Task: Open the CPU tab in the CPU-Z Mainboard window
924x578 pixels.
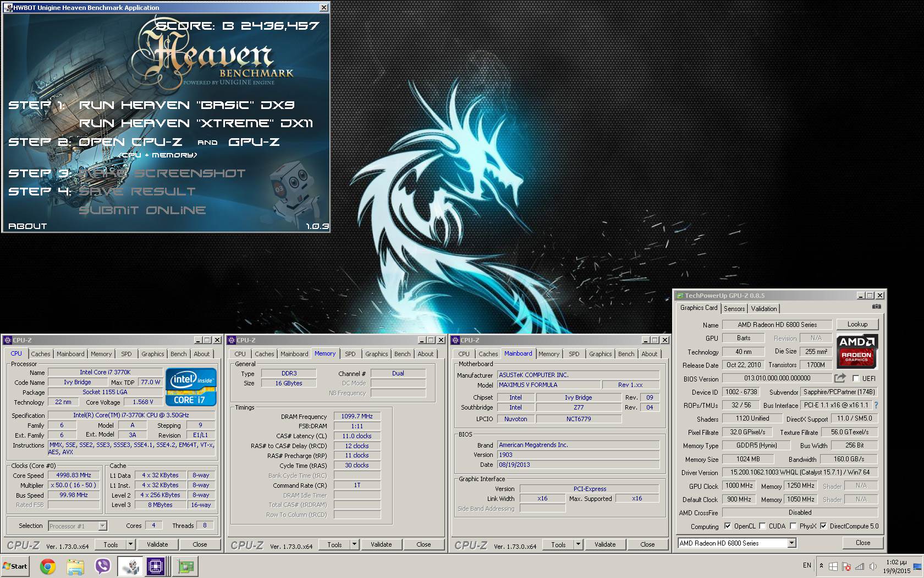Action: coord(464,354)
